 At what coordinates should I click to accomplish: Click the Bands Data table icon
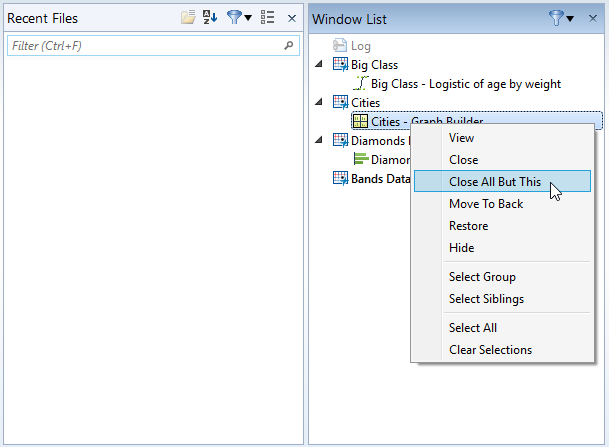point(340,178)
